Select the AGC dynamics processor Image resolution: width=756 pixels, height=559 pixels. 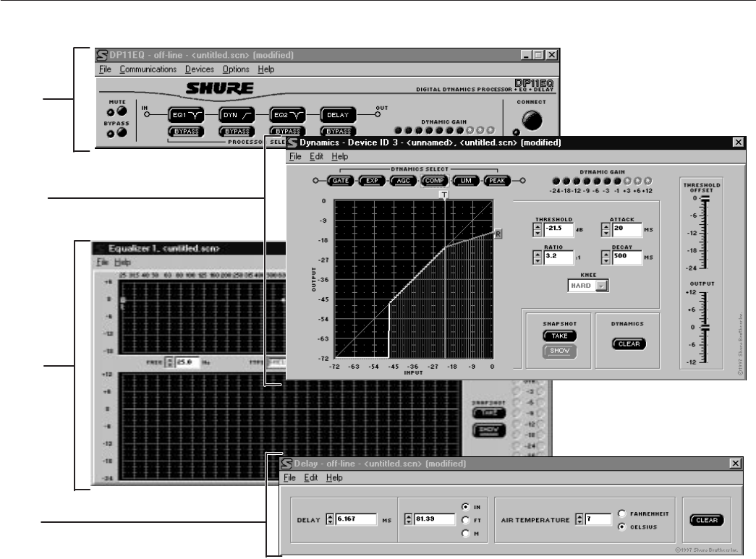click(x=403, y=181)
